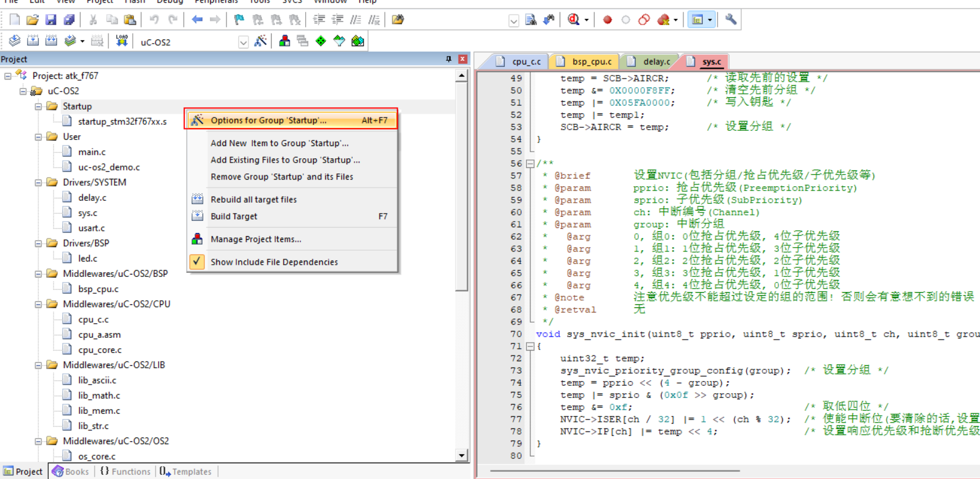Open the uC-OS2 target selection dropdown
980x479 pixels.
243,42
